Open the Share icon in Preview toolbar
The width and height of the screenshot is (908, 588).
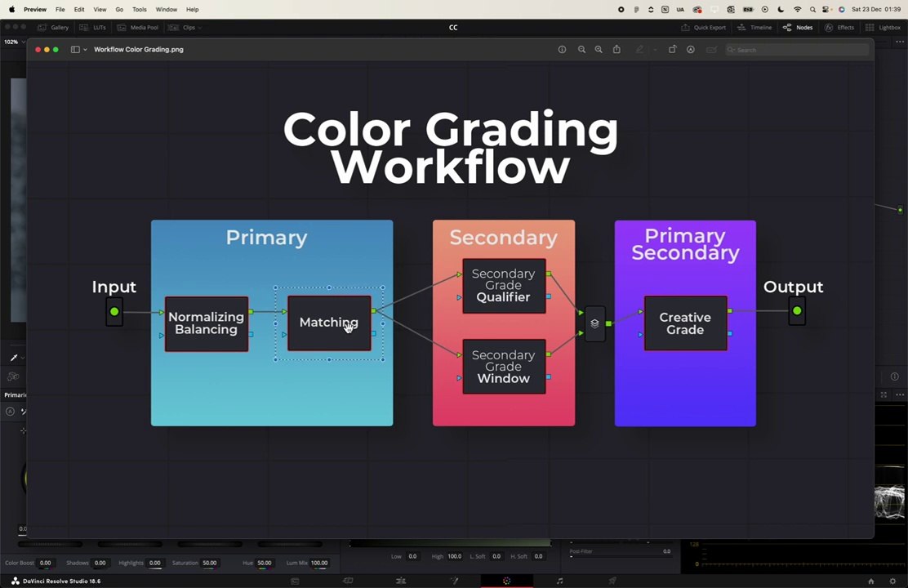pyautogui.click(x=616, y=49)
